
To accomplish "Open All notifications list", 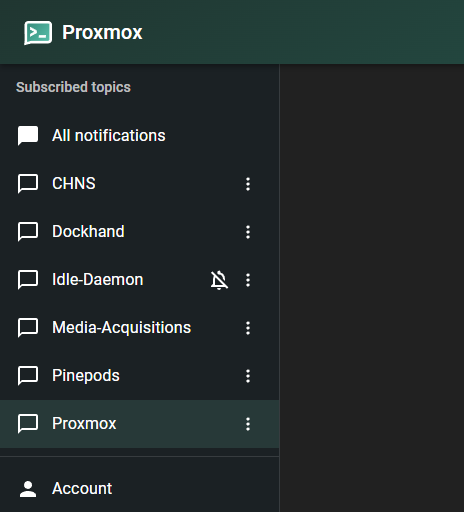I will click(139, 136).
